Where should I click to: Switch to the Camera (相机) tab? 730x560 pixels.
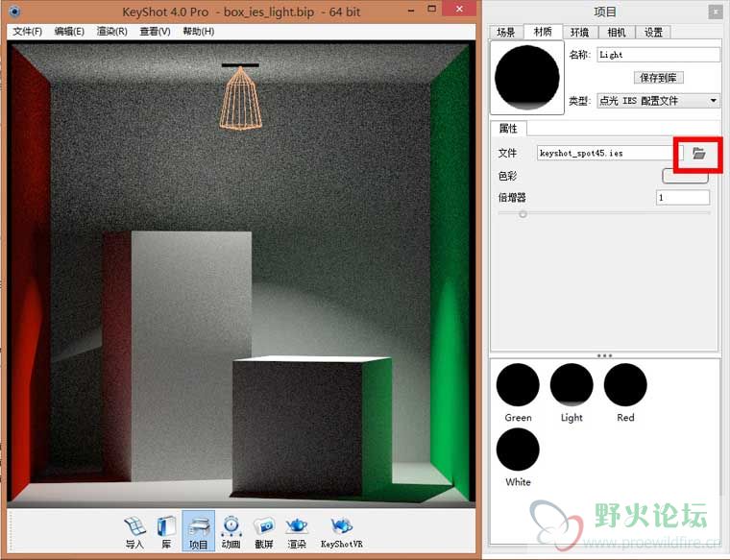tap(617, 32)
